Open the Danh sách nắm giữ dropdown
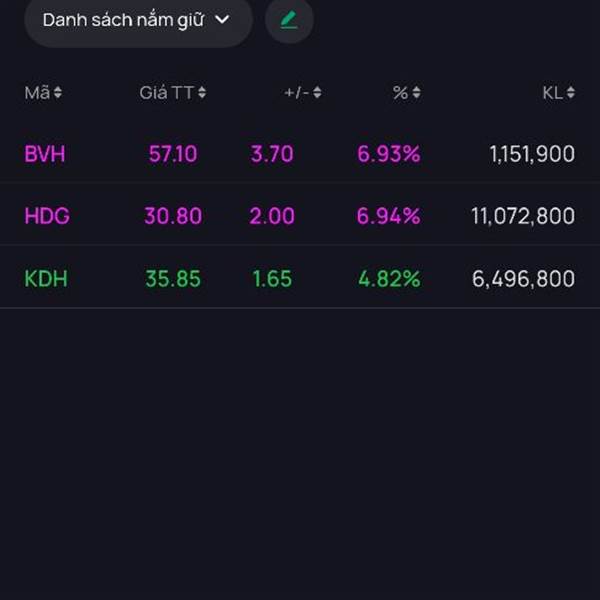The height and width of the screenshot is (600, 600). click(138, 21)
